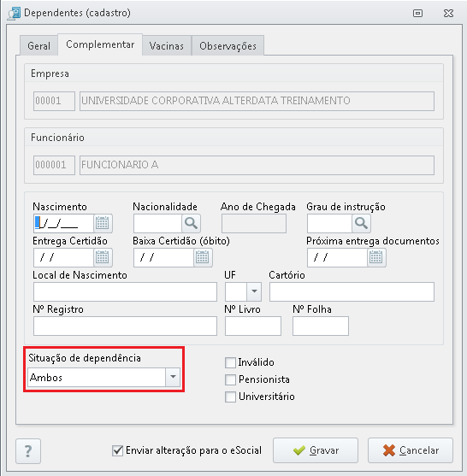
Task: Click the help question mark button
Action: click(x=28, y=451)
